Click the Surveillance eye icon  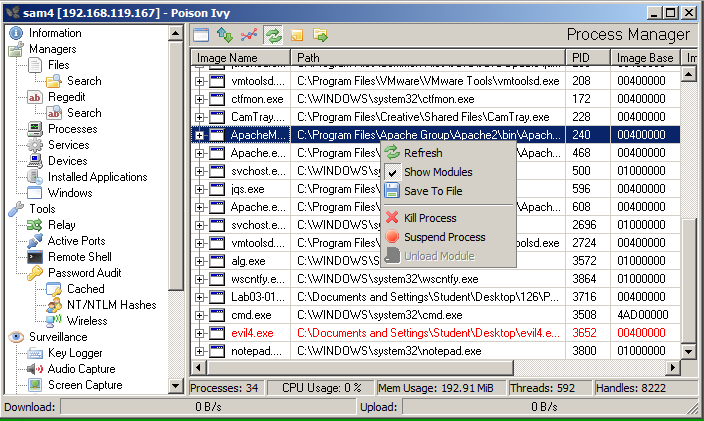pos(16,337)
